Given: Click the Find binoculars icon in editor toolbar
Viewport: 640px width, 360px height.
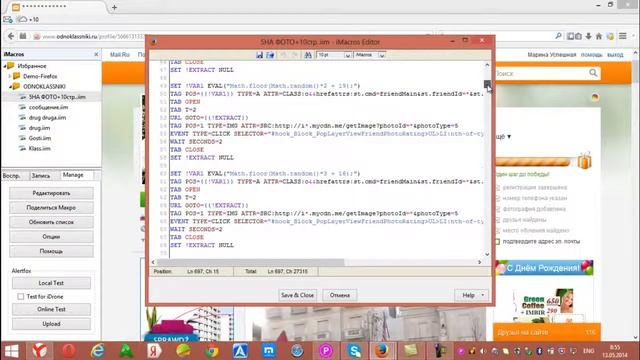Looking at the screenshot, I should [x=308, y=55].
